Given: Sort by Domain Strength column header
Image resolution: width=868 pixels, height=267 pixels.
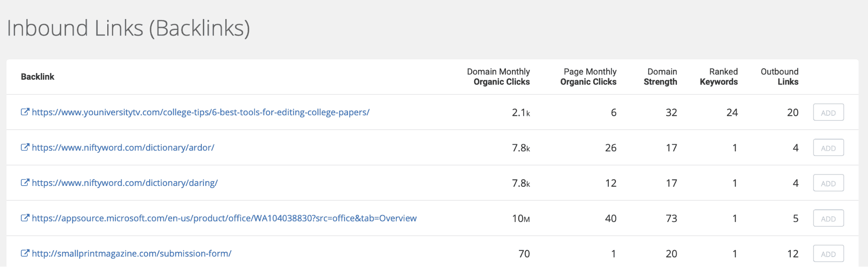Looking at the screenshot, I should (x=660, y=77).
